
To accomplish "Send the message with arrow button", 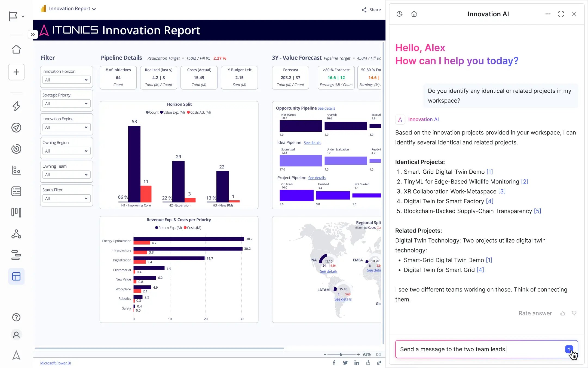I will [x=569, y=349].
